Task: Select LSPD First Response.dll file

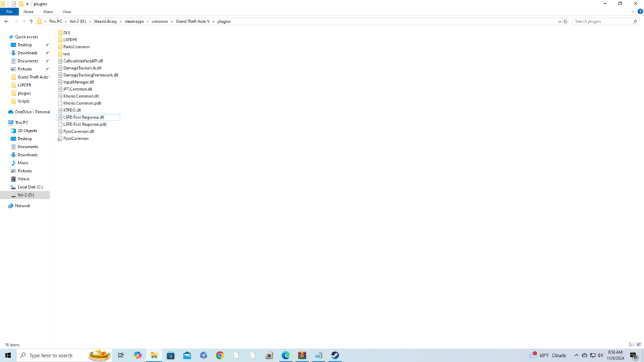Action: (x=88, y=117)
